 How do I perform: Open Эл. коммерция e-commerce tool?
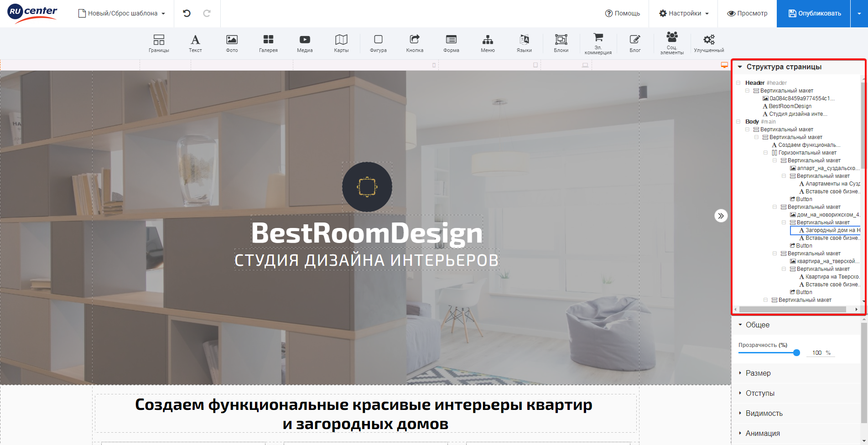pyautogui.click(x=598, y=44)
